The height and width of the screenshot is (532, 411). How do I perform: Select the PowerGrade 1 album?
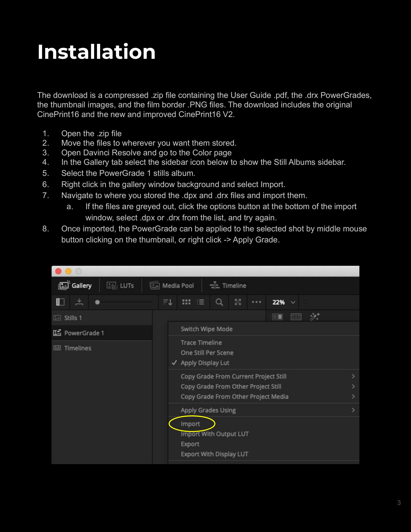(x=84, y=333)
